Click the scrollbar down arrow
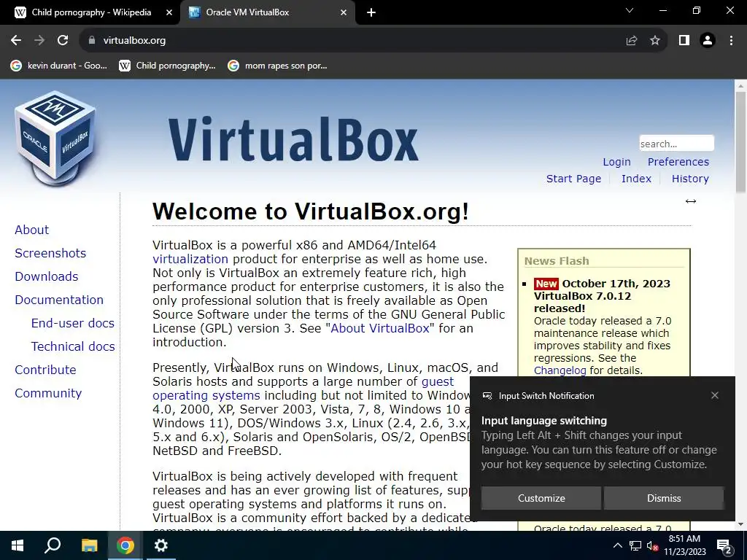Viewport: 747px width, 560px height. [x=740, y=525]
